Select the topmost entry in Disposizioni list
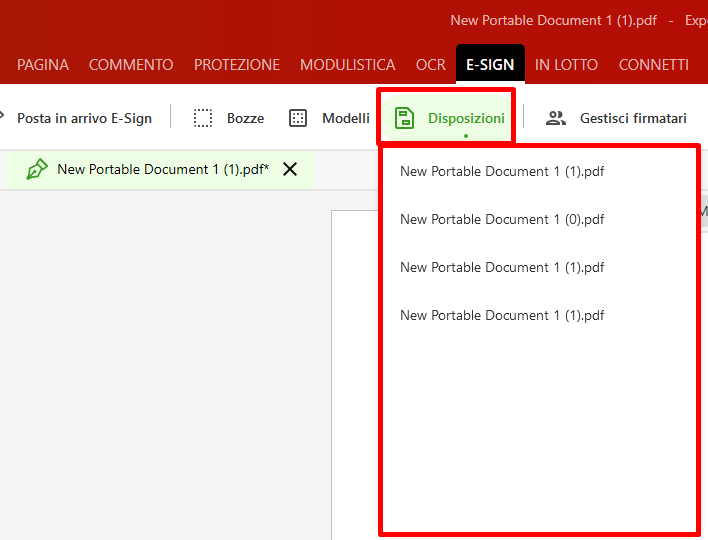The height and width of the screenshot is (540, 708). click(502, 171)
